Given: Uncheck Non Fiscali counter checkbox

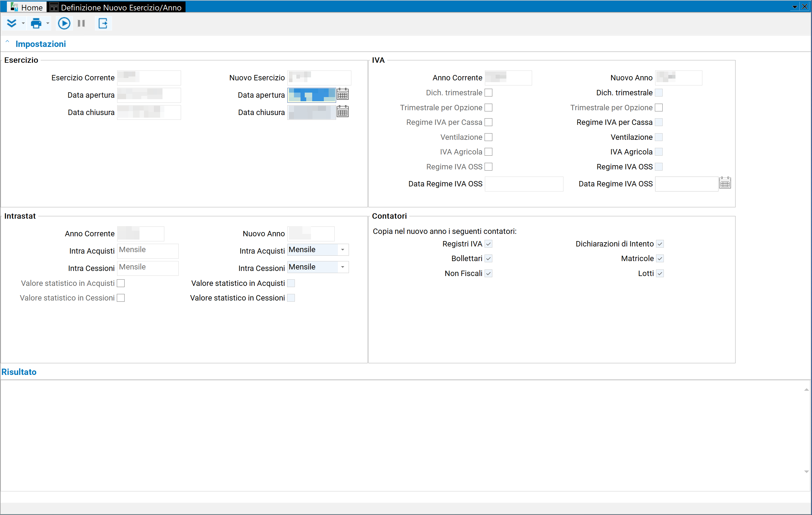Looking at the screenshot, I should click(489, 273).
